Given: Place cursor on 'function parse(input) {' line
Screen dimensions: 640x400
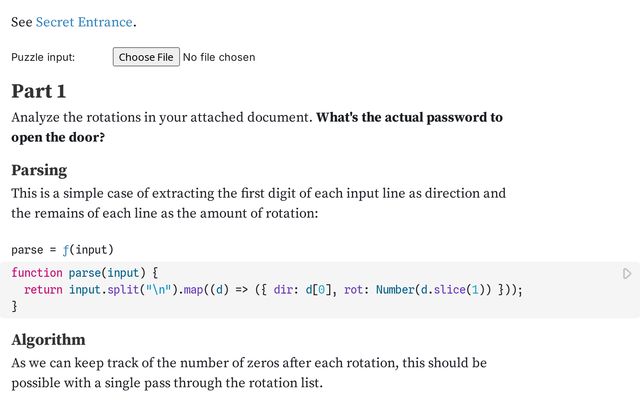Looking at the screenshot, I should pos(85,272).
